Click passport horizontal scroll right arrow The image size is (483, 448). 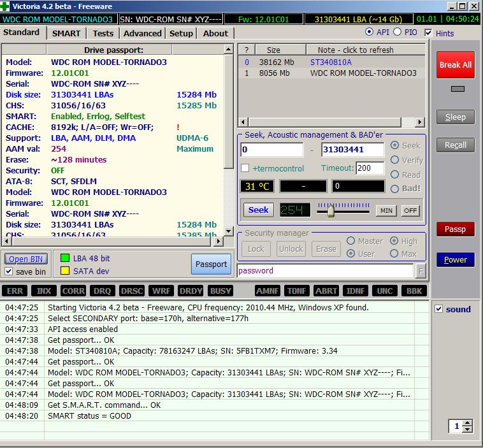coord(218,241)
